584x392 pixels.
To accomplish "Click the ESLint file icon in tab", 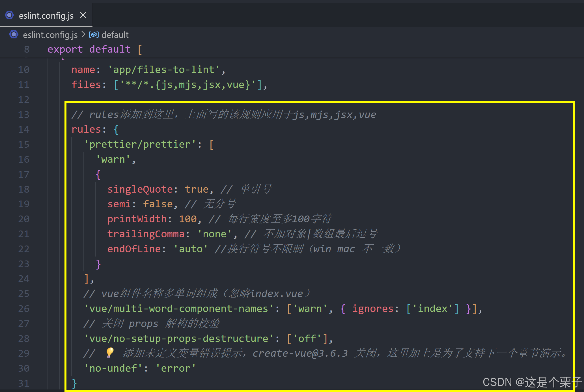I will (9, 15).
